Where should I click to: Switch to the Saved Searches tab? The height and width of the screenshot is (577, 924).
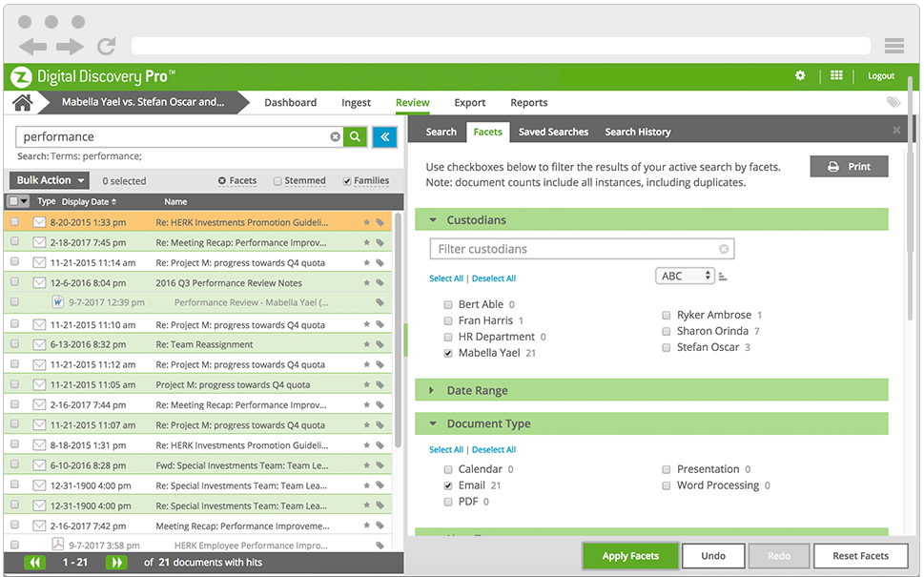pos(553,132)
